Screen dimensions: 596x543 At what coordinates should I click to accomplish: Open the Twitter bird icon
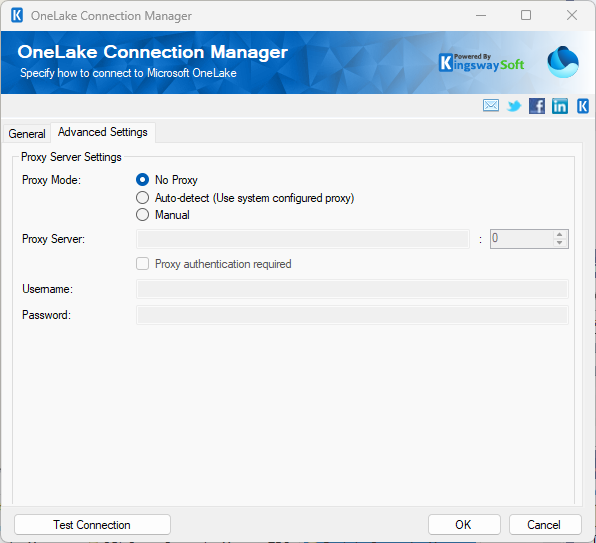pos(514,106)
